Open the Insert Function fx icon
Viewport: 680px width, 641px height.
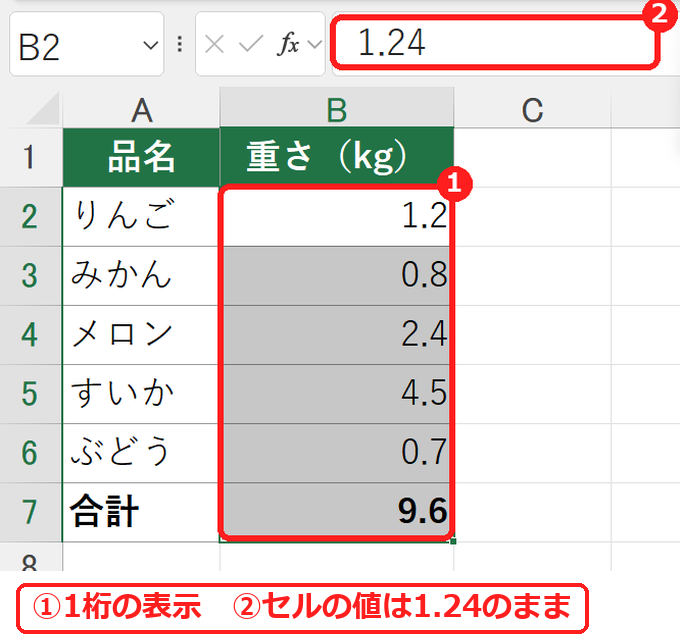point(288,44)
